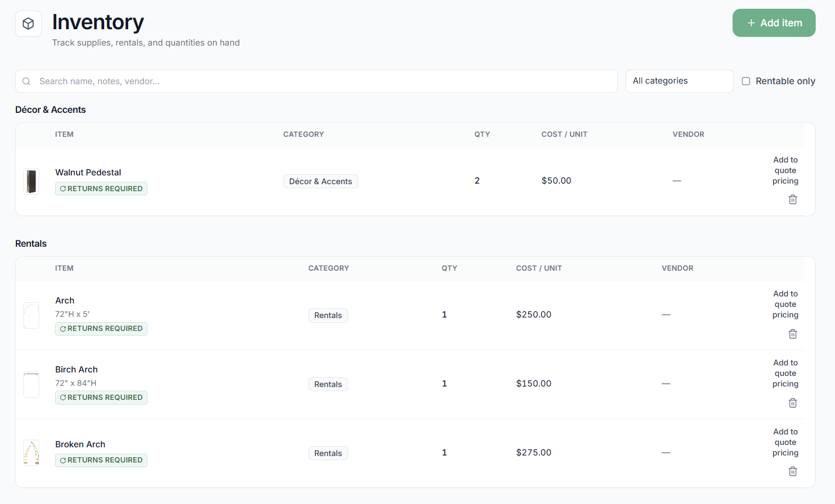Click the Rentals section heading

pos(31,244)
